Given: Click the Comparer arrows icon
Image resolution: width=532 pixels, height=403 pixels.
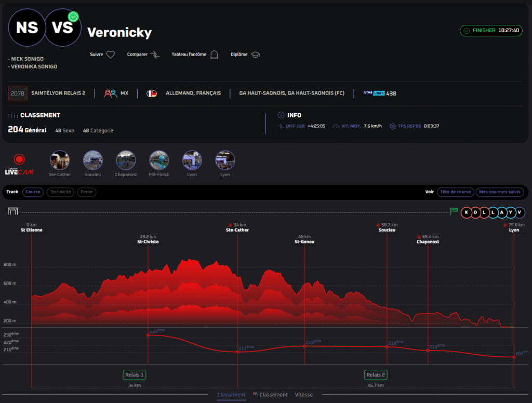Looking at the screenshot, I should click(x=155, y=55).
